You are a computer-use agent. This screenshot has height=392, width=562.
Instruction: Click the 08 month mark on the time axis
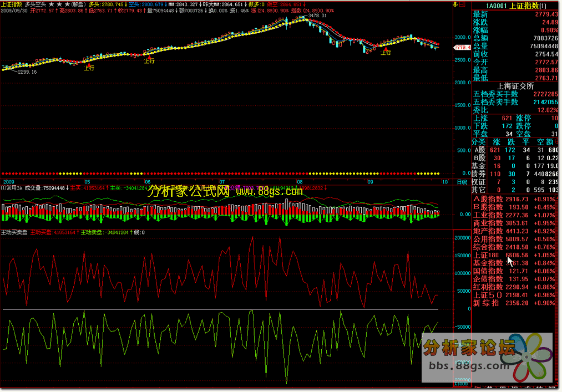tap(300, 182)
